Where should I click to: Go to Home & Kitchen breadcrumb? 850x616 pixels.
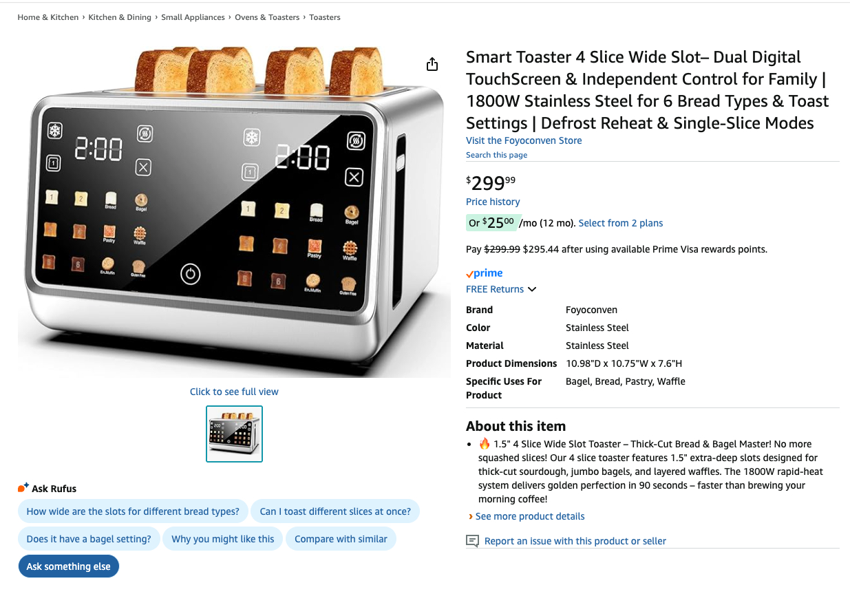48,17
